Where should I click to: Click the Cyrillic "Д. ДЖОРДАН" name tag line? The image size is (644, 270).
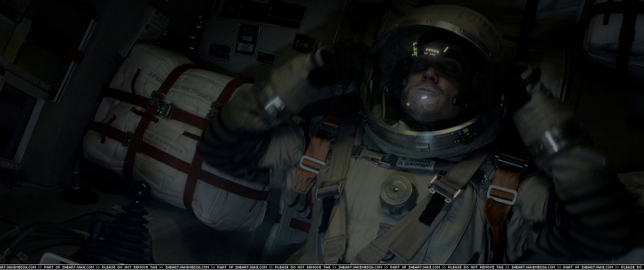416,164
